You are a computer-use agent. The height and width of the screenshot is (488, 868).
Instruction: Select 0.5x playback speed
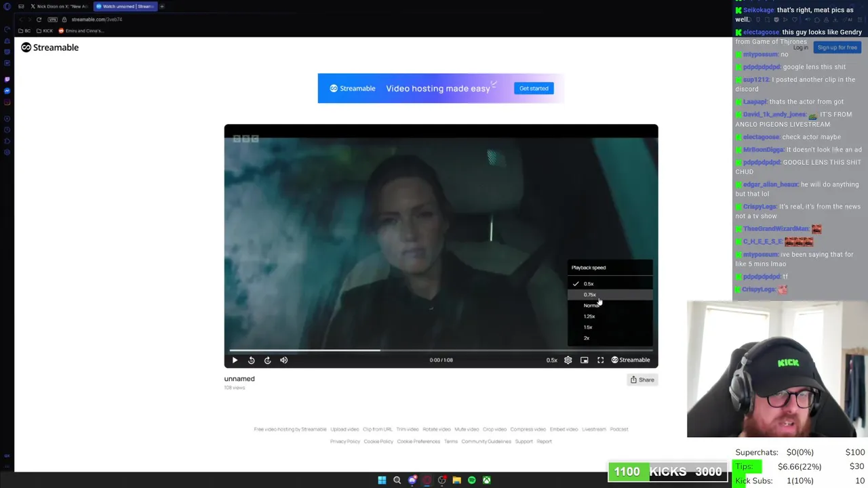(610, 284)
